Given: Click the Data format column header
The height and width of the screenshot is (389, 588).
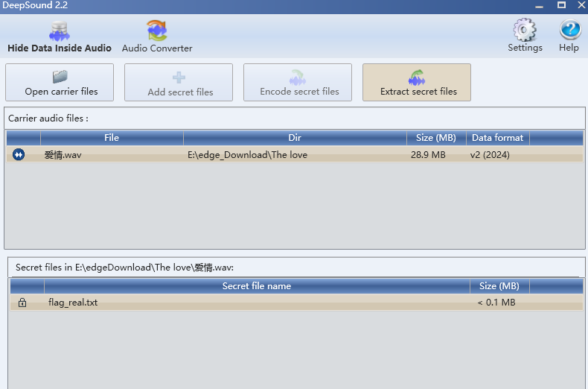Looking at the screenshot, I should point(498,138).
